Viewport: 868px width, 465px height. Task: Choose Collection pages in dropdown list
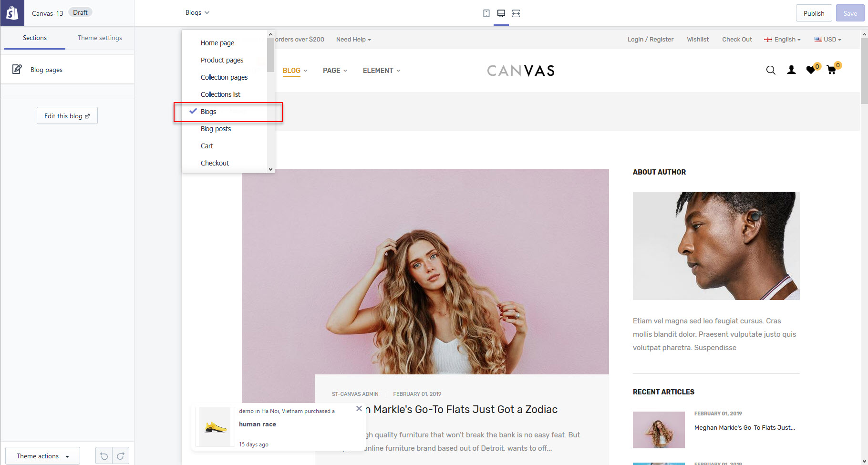pyautogui.click(x=224, y=77)
